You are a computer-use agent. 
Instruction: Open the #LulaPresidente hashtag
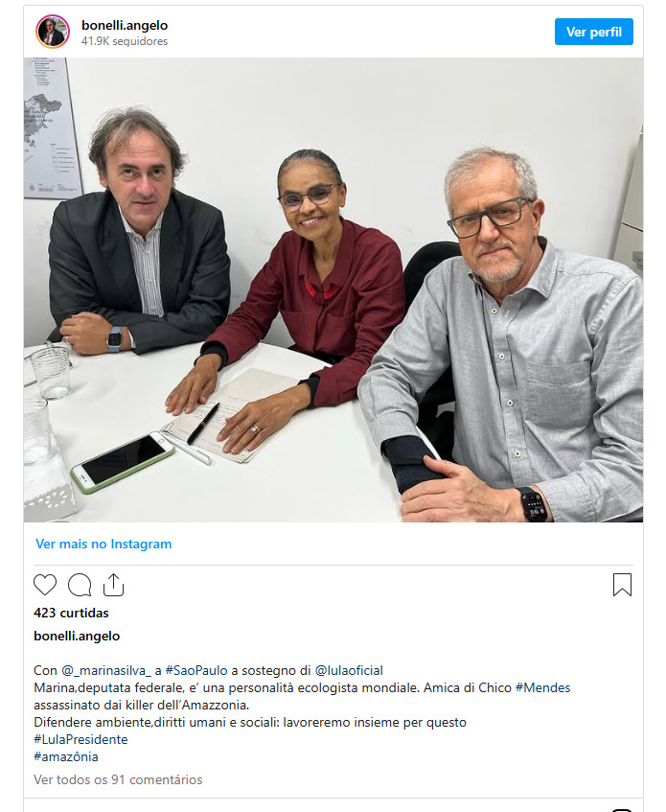(x=80, y=739)
